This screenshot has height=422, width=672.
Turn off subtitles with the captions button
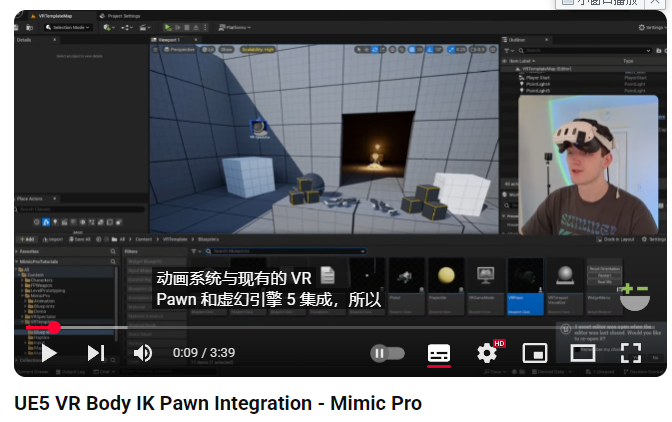tap(439, 353)
